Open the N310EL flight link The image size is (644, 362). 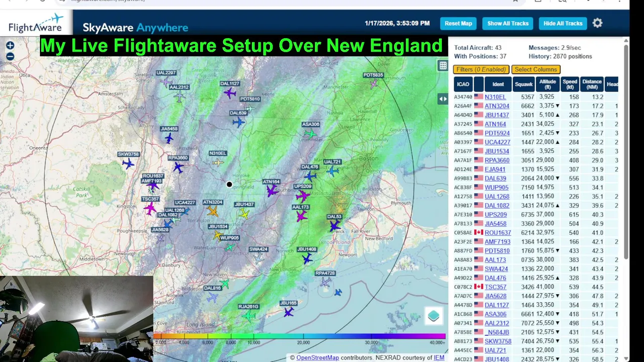(495, 97)
